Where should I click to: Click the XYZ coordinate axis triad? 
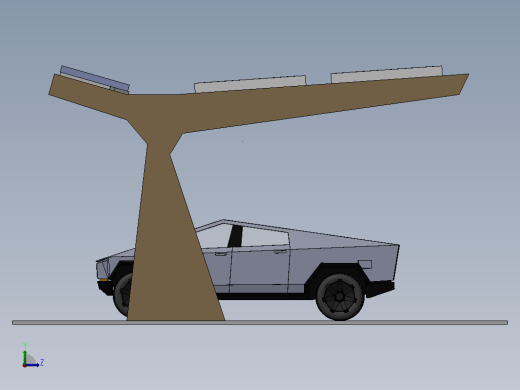point(32,355)
